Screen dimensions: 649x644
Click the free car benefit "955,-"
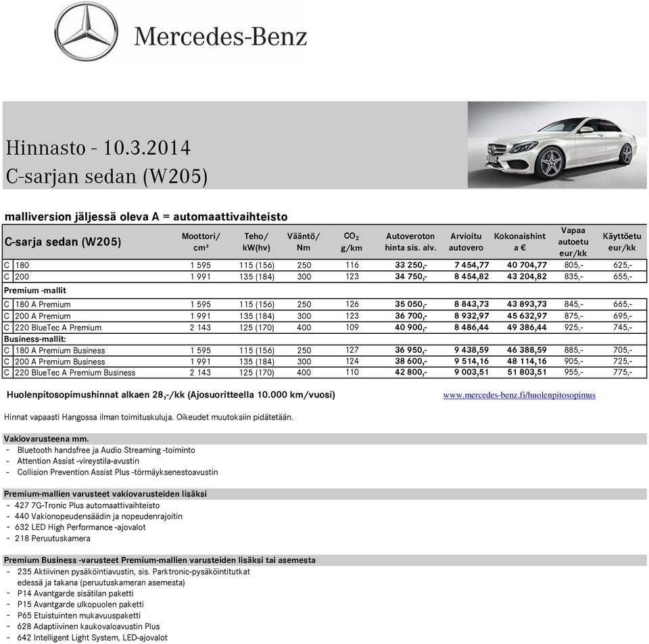(x=574, y=372)
